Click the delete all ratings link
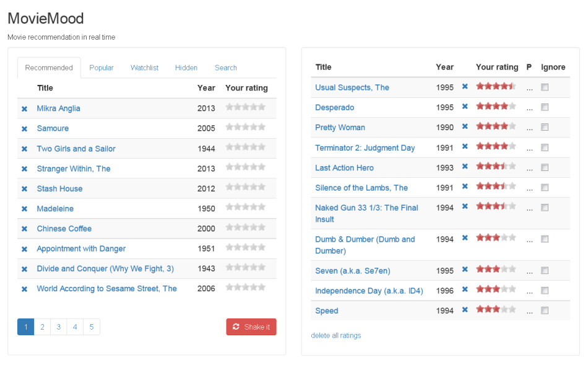 [x=336, y=335]
